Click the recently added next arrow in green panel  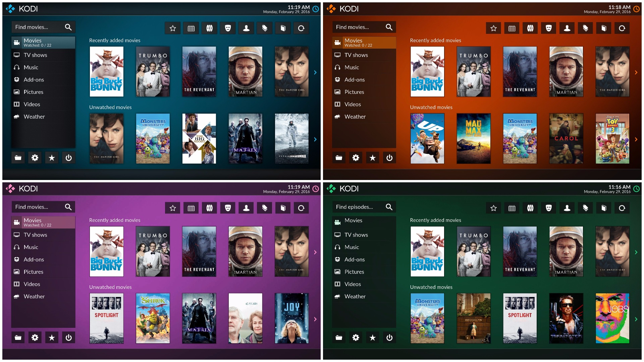click(636, 252)
